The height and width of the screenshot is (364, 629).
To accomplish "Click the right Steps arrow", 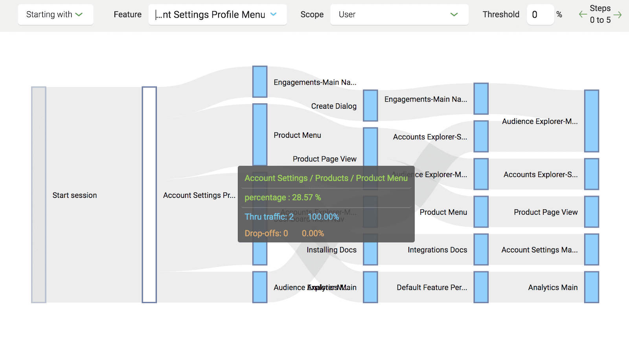I will pos(618,15).
